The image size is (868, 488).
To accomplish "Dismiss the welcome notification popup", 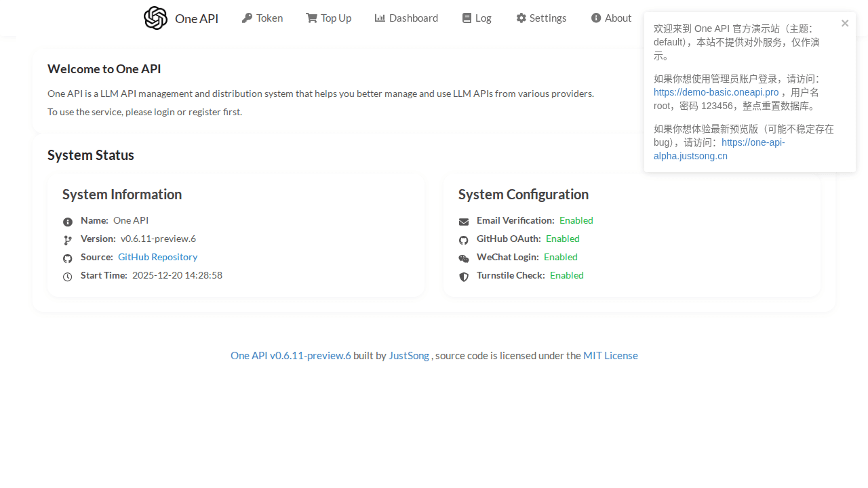I will (845, 23).
